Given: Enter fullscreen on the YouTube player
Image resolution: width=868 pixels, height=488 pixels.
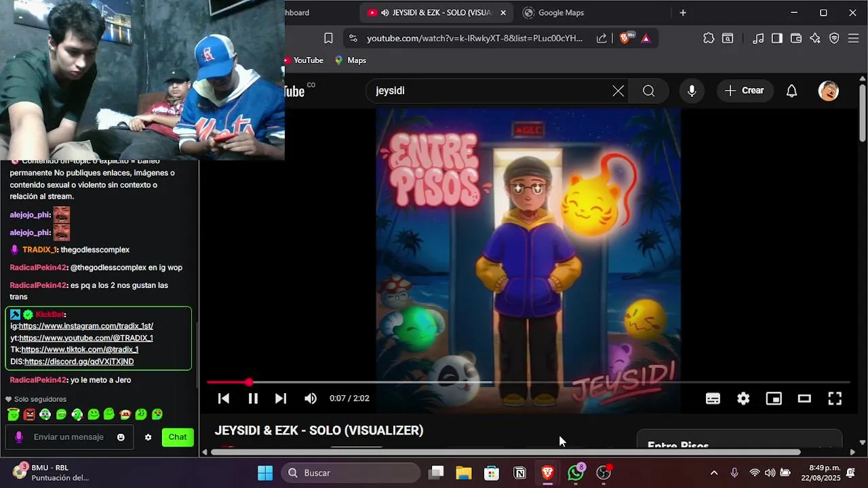Looking at the screenshot, I should pyautogui.click(x=835, y=399).
